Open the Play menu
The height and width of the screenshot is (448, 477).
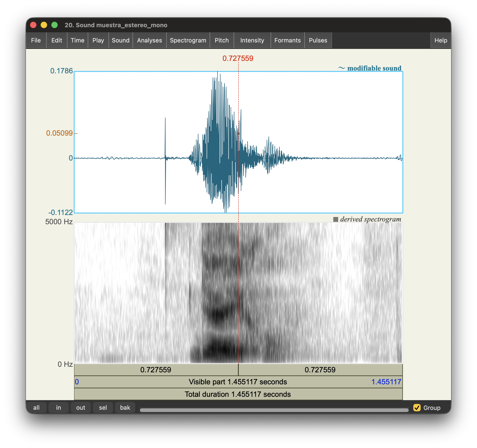tap(98, 40)
